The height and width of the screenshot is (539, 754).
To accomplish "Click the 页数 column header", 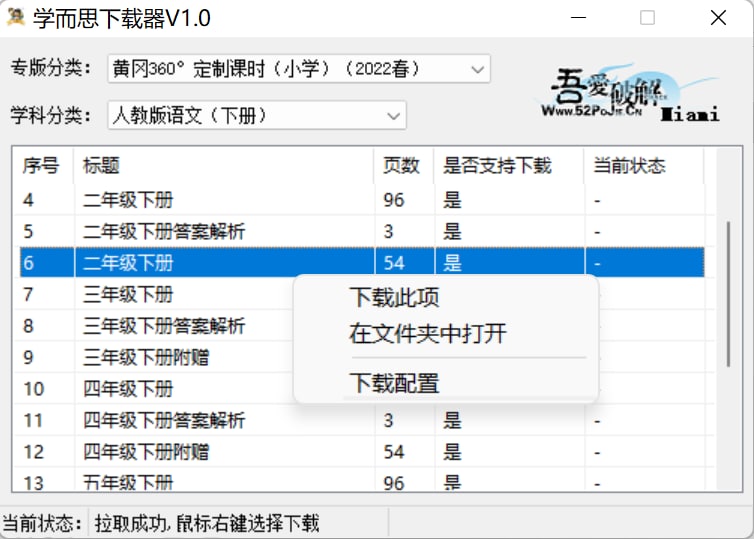I will 404,166.
